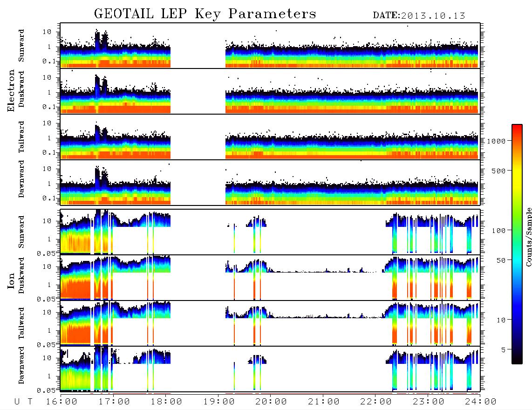Click the 'U T' time axis label
The height and width of the screenshot is (410, 532).
click(23, 402)
